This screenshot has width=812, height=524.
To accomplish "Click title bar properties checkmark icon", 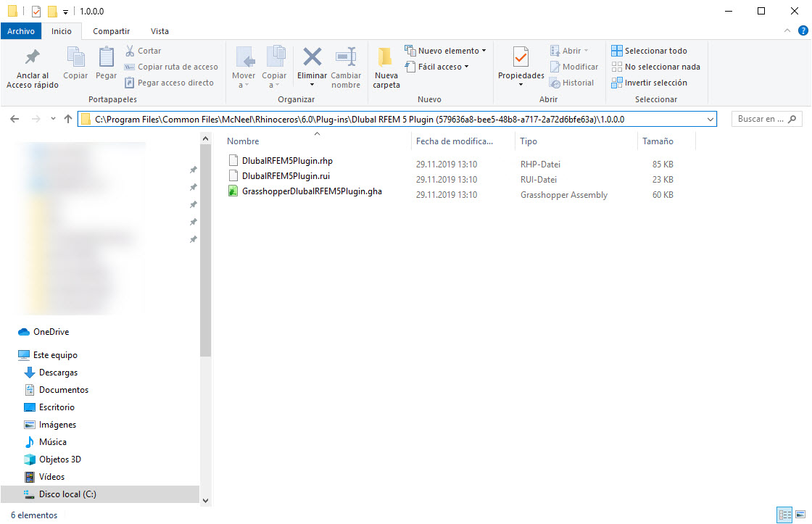I will click(36, 12).
